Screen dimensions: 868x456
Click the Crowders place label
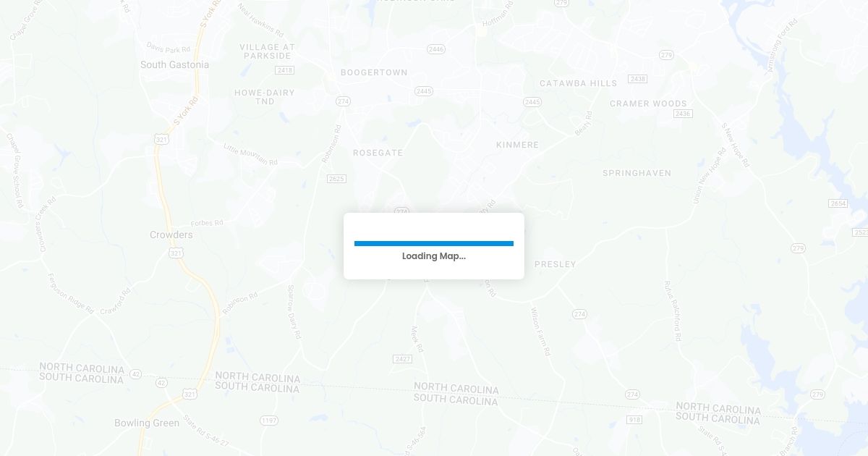pyautogui.click(x=171, y=235)
